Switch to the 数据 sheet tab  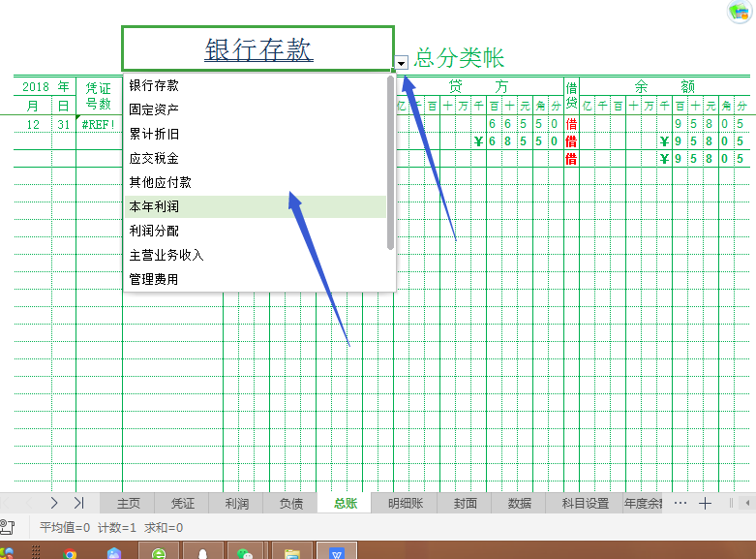coord(519,504)
